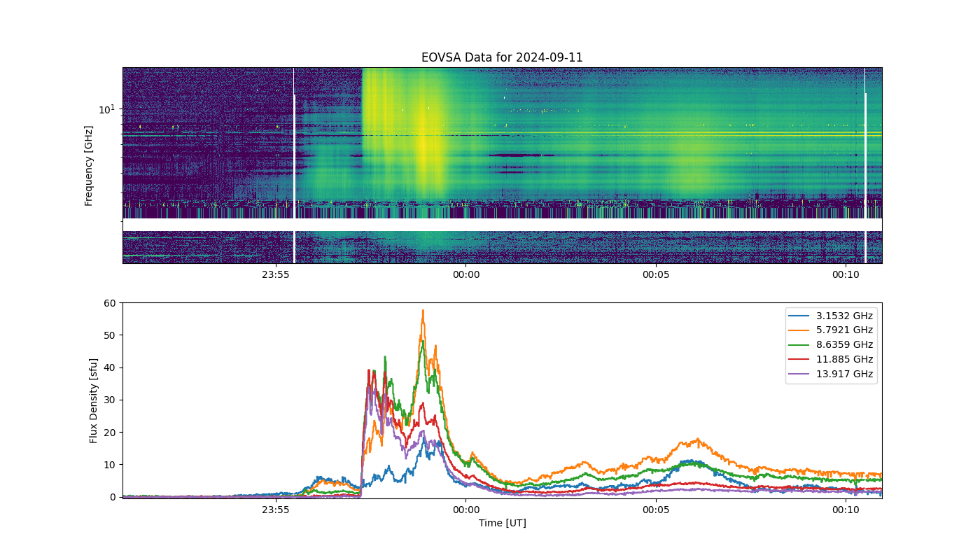Click the 'Time [UT]' axis label
The width and height of the screenshot is (980, 560).
click(502, 523)
